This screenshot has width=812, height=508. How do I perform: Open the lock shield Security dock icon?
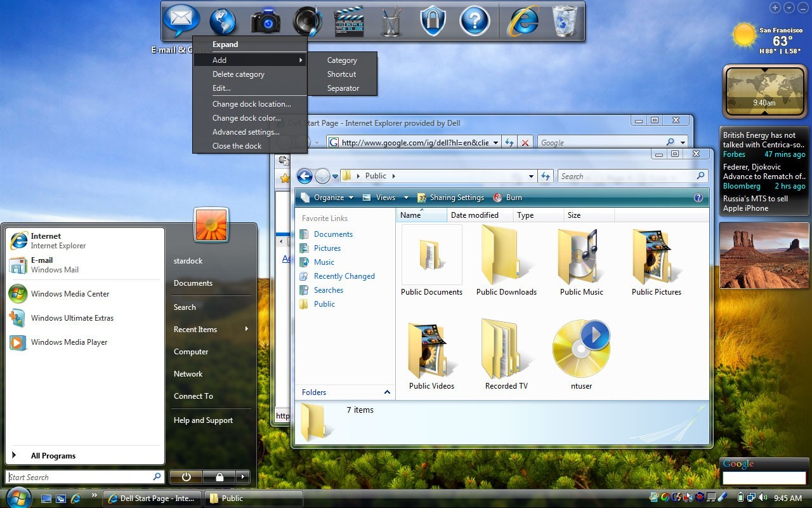tap(433, 20)
